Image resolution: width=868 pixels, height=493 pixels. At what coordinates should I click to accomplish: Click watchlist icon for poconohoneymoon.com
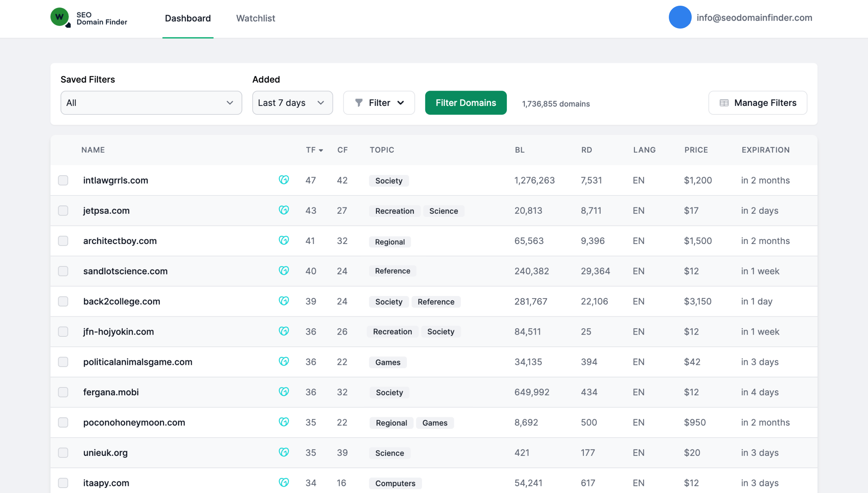click(284, 422)
